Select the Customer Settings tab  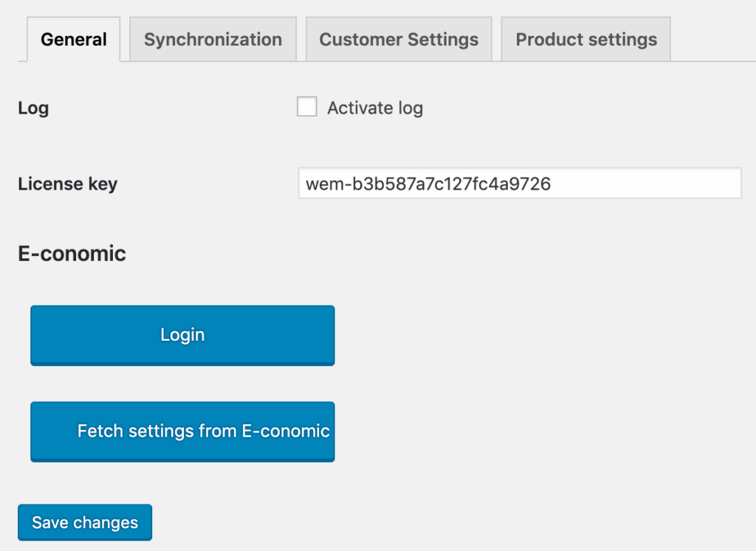399,40
